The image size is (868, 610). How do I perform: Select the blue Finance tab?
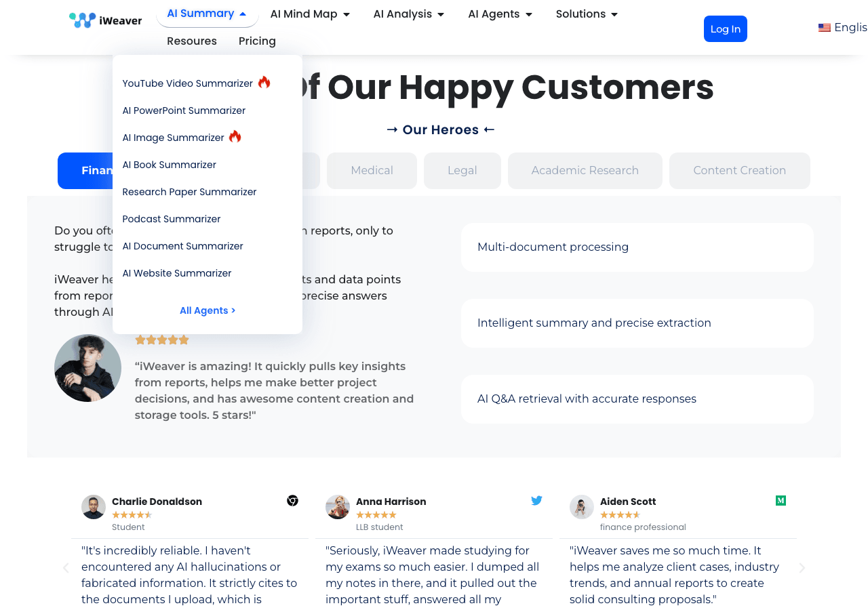point(85,171)
